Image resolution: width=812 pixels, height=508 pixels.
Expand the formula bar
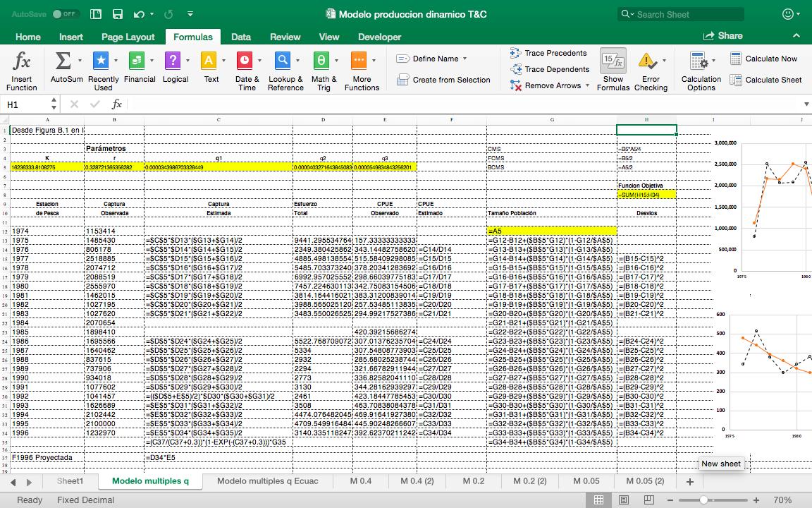pyautogui.click(x=806, y=104)
